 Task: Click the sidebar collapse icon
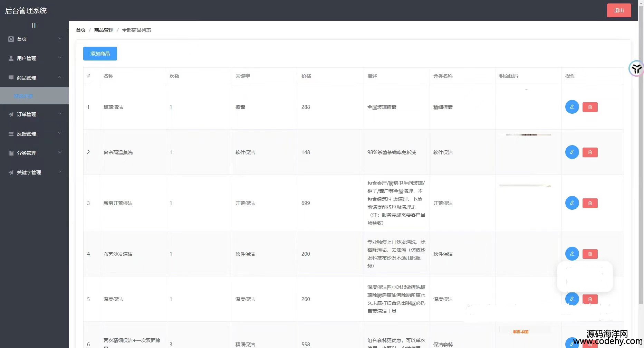(34, 25)
